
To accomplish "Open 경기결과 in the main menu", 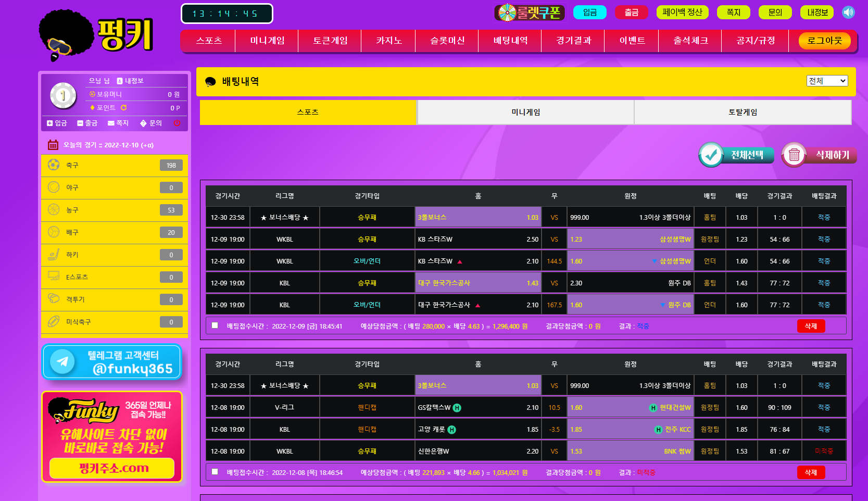I will pos(573,41).
